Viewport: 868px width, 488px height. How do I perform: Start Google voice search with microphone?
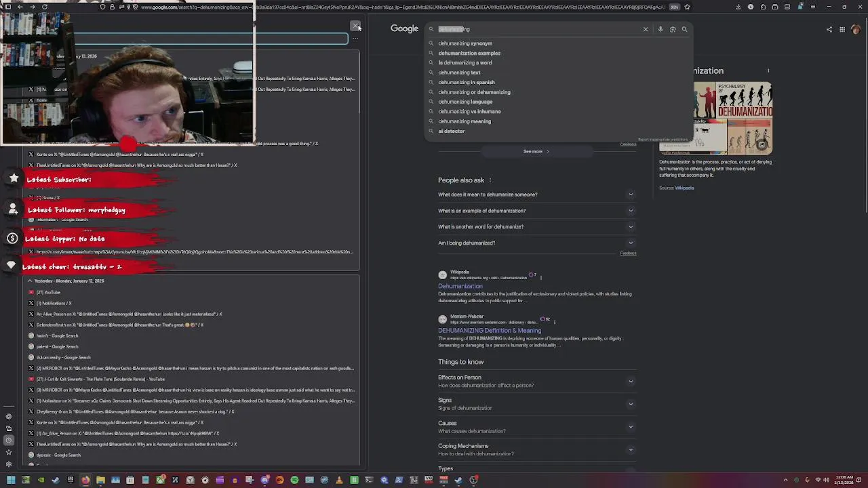pyautogui.click(x=660, y=29)
